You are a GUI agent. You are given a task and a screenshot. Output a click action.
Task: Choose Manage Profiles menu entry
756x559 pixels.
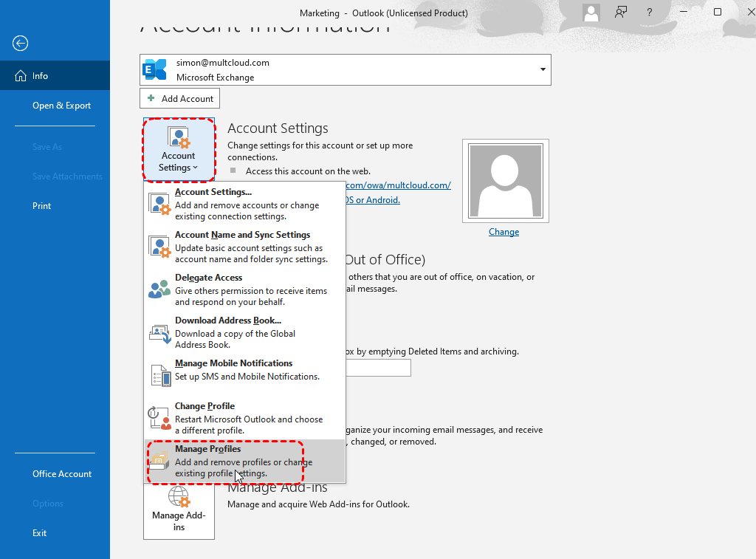click(x=245, y=461)
